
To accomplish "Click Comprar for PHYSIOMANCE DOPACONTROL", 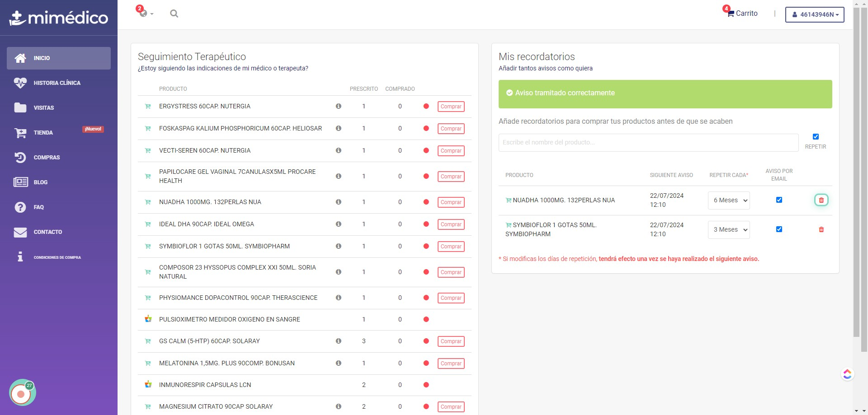I will pos(451,298).
